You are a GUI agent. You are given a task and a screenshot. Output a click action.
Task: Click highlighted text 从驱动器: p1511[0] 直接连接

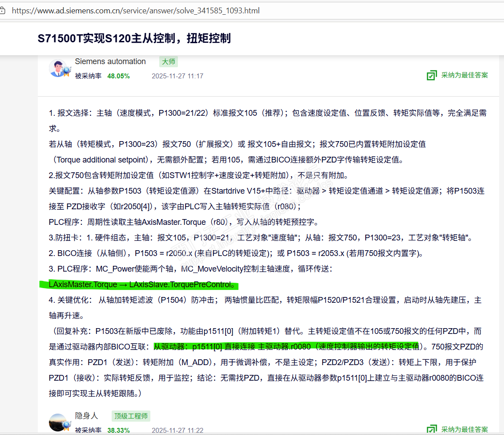204,347
